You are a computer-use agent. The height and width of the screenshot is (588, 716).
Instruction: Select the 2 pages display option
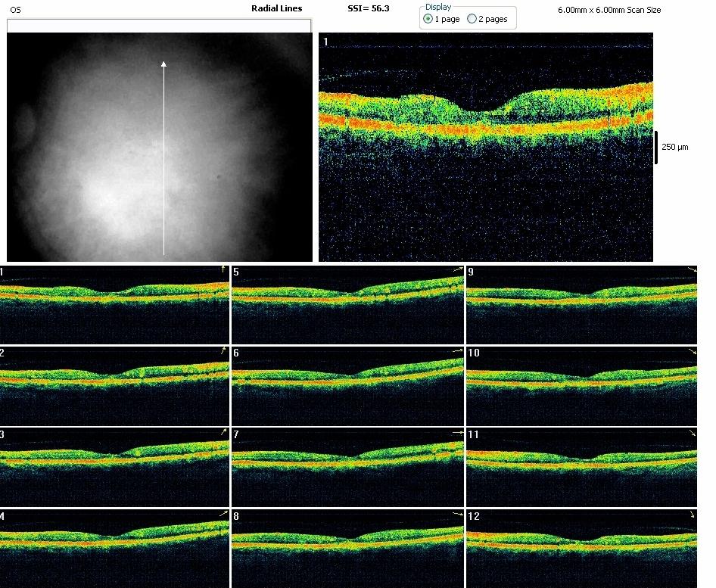coord(472,19)
